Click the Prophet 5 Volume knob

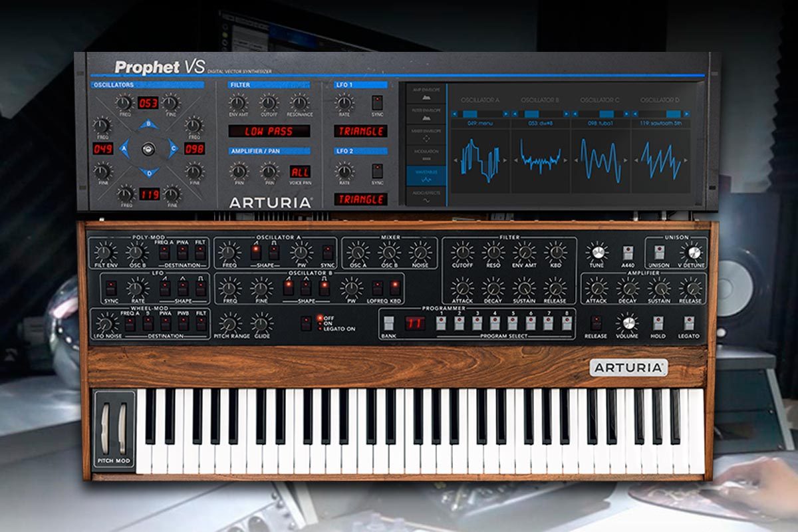[x=627, y=323]
